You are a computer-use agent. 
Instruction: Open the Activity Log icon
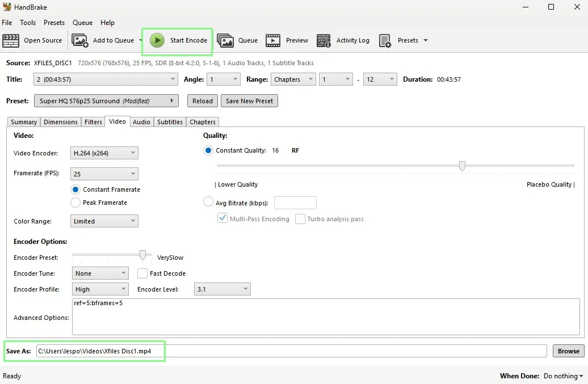click(324, 40)
